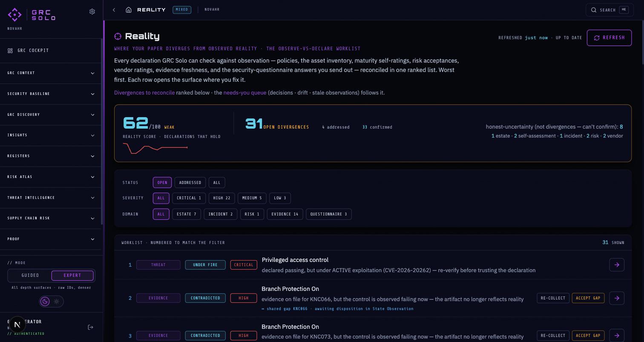Click the Refresh button

click(x=609, y=37)
